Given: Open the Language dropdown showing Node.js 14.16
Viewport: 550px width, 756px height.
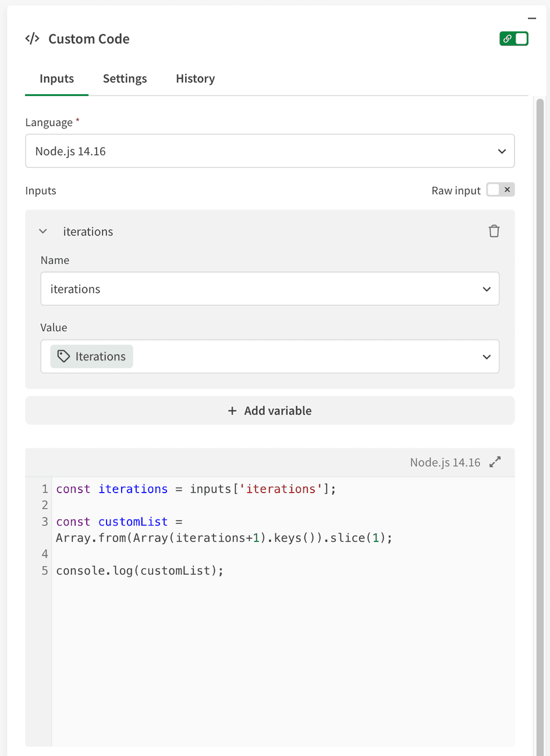Looking at the screenshot, I should pos(269,151).
